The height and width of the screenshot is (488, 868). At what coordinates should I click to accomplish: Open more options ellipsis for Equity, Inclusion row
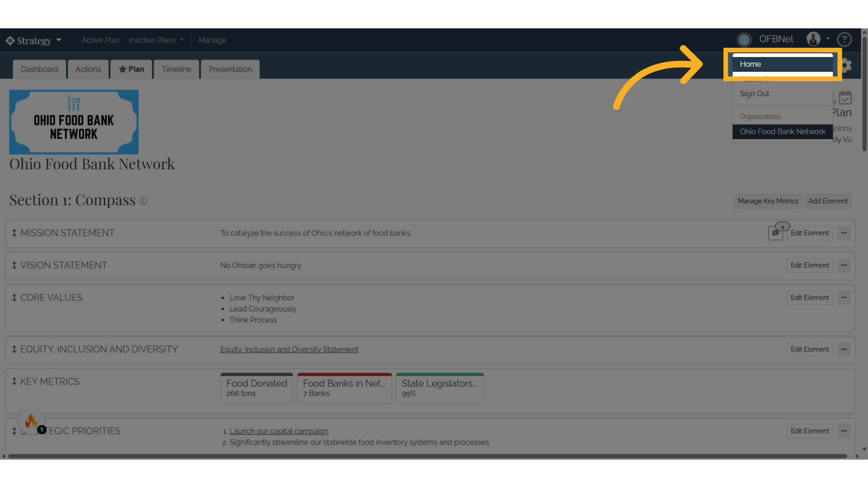pyautogui.click(x=844, y=349)
